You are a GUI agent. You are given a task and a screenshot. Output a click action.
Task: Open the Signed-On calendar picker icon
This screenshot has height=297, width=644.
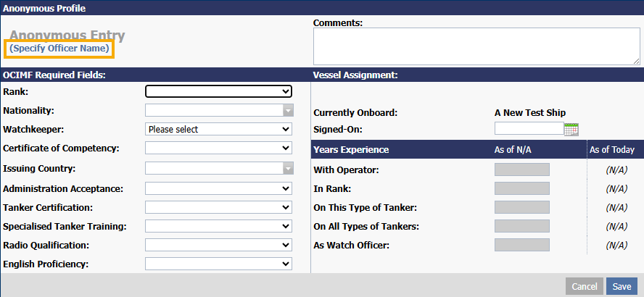pos(571,129)
